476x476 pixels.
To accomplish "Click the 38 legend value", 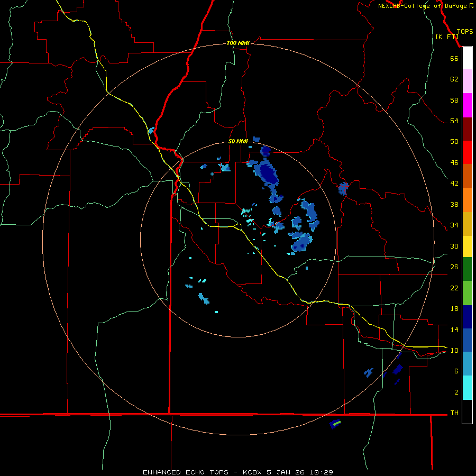I will point(454,204).
